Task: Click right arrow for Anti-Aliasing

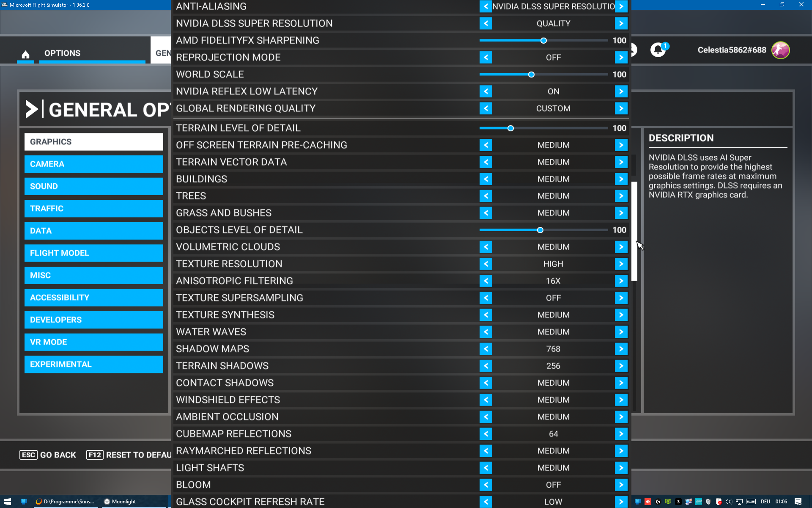Action: (x=621, y=6)
